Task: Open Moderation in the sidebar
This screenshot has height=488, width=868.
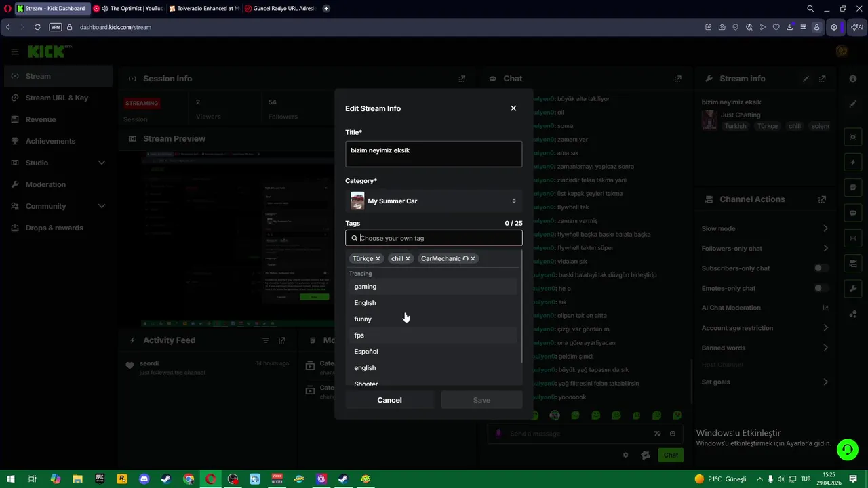Action: point(58,184)
